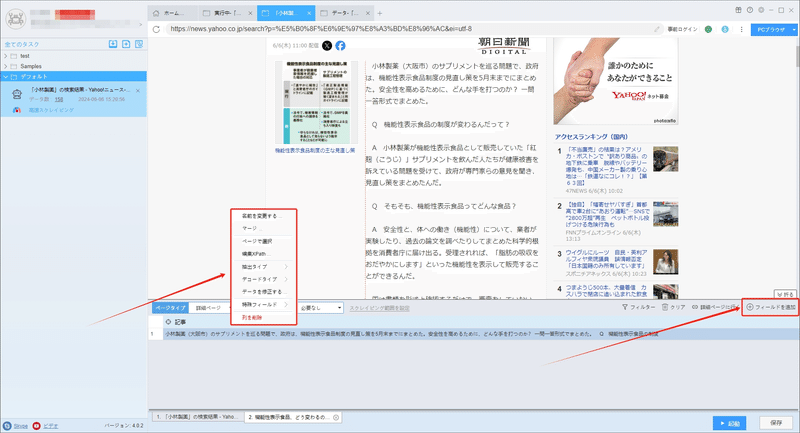Click the import task icon beside 全てのタスク

tap(113, 44)
